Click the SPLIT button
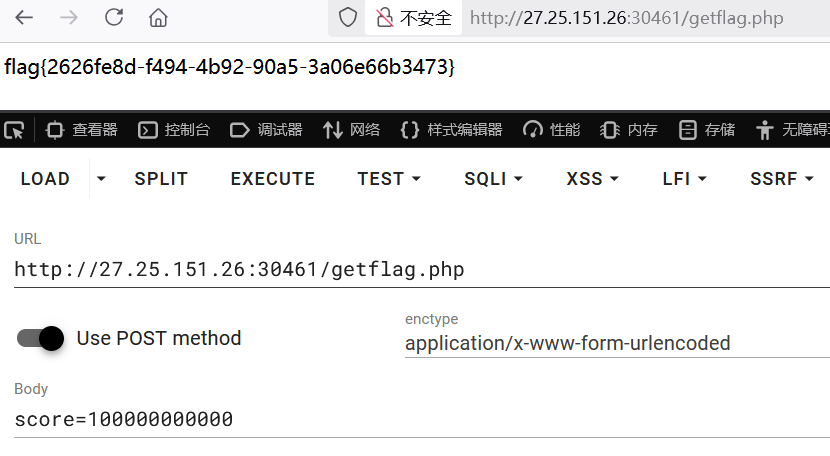 point(161,179)
